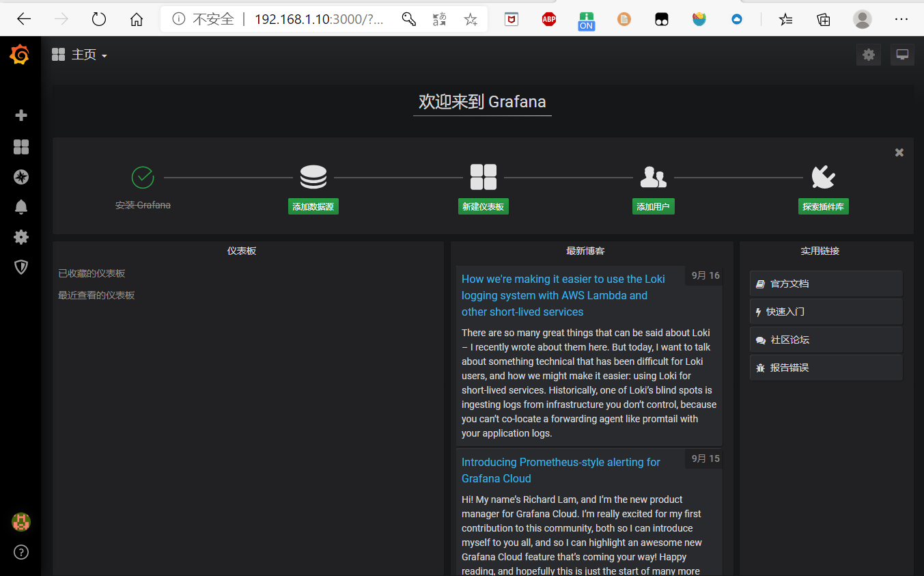The width and height of the screenshot is (924, 576).
Task: Click the 添加用户 button
Action: point(654,206)
